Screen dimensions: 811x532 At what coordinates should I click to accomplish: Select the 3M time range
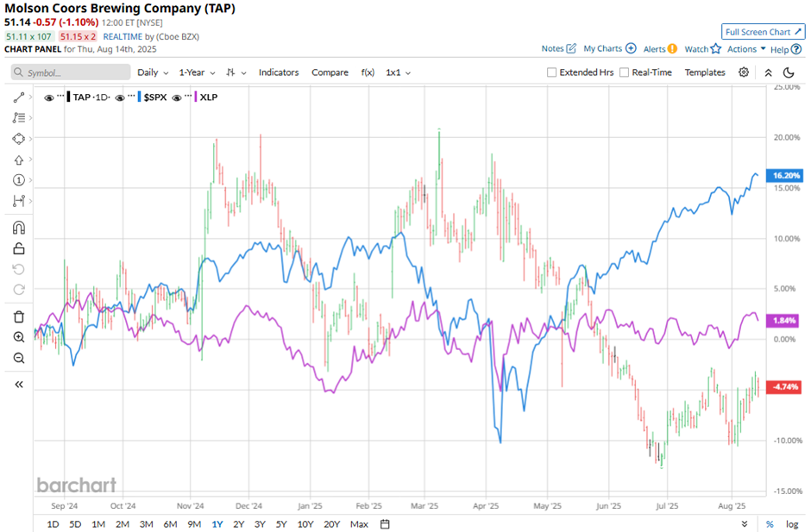pyautogui.click(x=147, y=524)
